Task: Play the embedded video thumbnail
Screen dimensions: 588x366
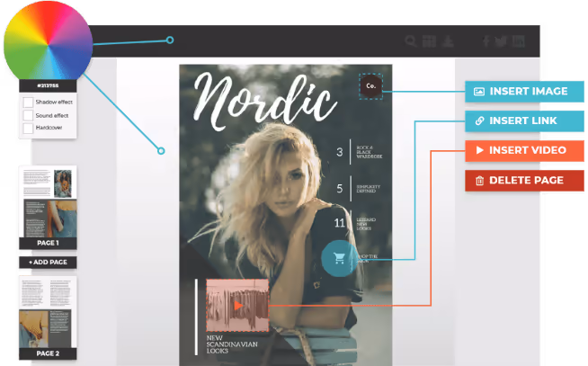Action: 237,305
